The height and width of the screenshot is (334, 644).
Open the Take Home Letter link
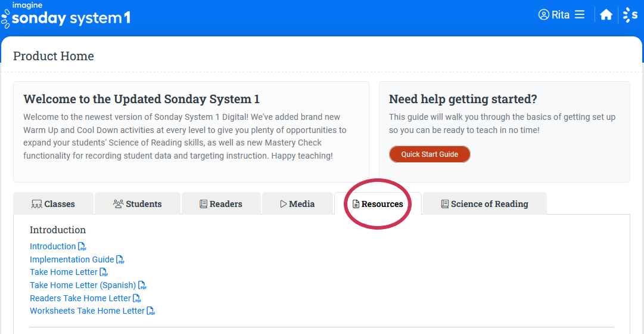point(63,272)
